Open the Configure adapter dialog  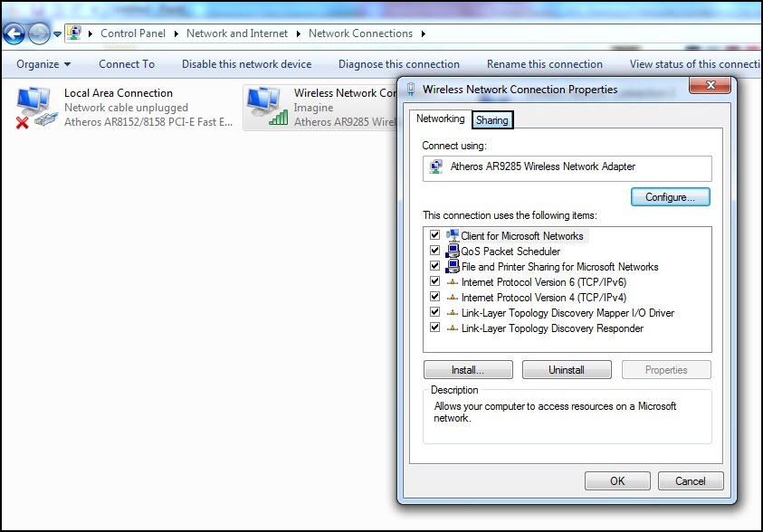click(x=670, y=197)
